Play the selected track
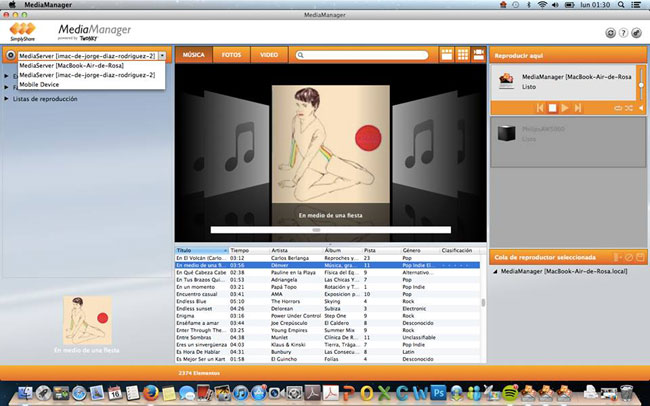This screenshot has height=406, width=650. tap(565, 108)
